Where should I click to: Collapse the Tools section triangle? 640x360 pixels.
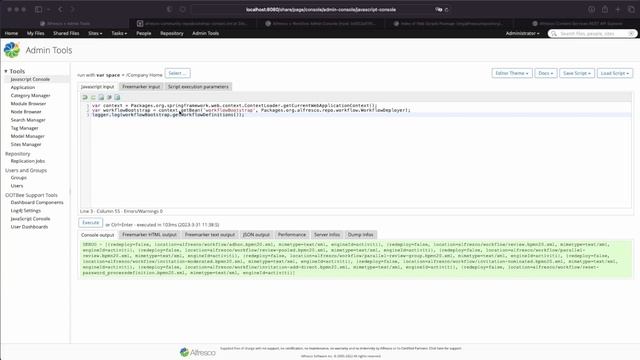[6, 71]
